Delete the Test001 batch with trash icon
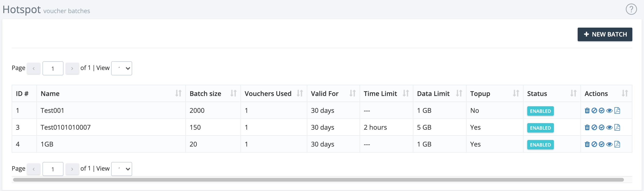644x191 pixels. [587, 110]
